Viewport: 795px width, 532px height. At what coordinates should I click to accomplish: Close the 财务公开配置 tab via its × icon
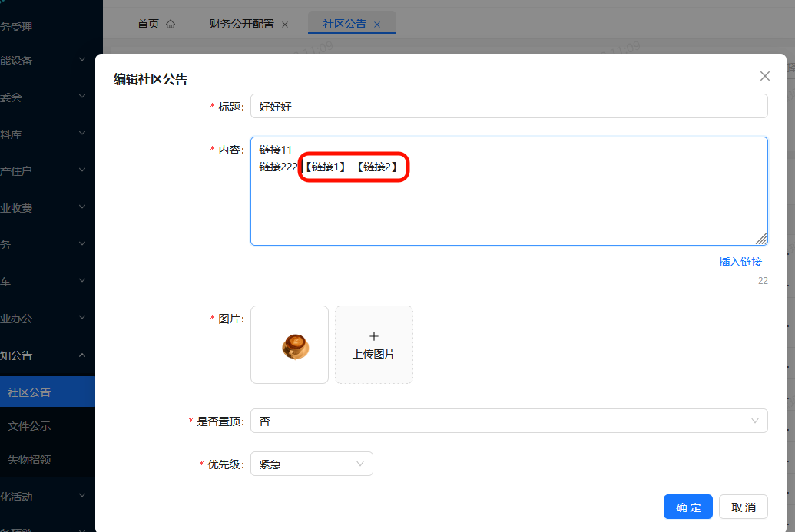285,24
